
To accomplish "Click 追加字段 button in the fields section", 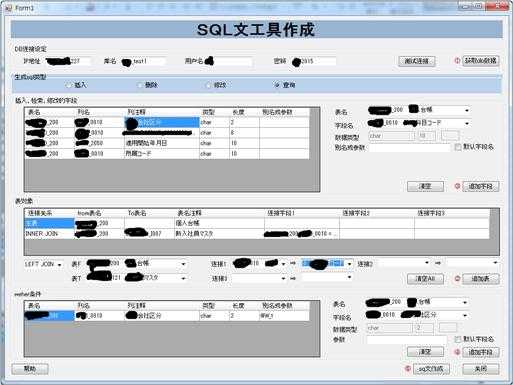I will click(x=481, y=186).
